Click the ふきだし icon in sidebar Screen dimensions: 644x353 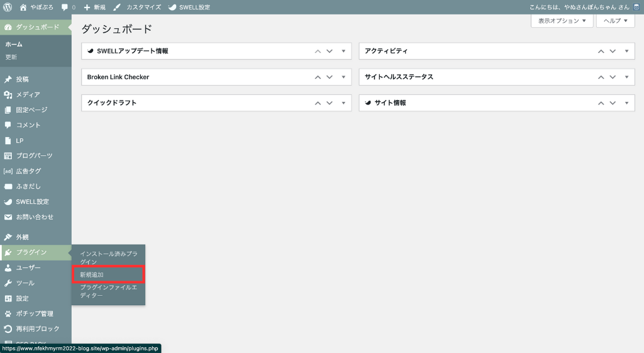click(x=8, y=186)
